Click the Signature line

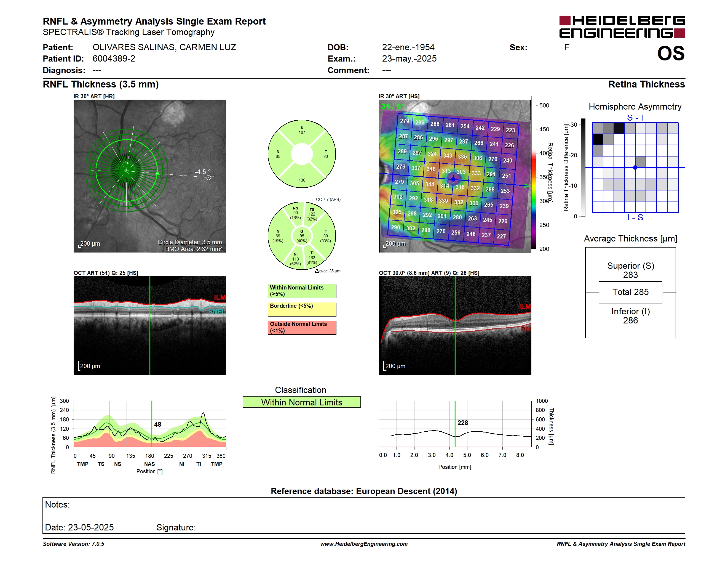[x=176, y=527]
